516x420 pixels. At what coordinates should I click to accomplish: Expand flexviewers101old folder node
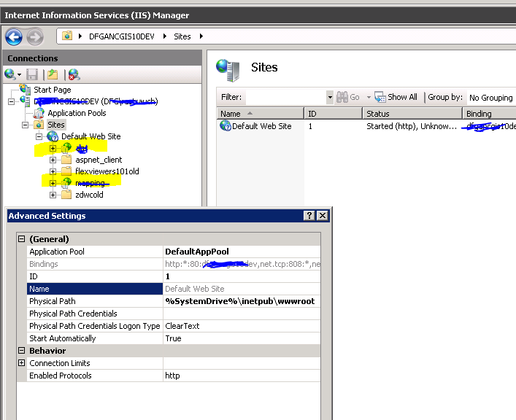[53, 171]
